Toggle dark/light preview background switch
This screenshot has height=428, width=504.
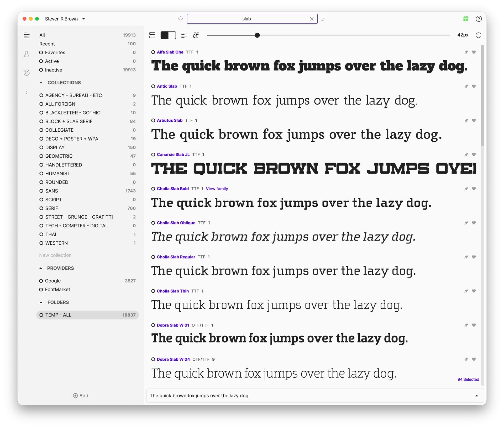coord(168,35)
